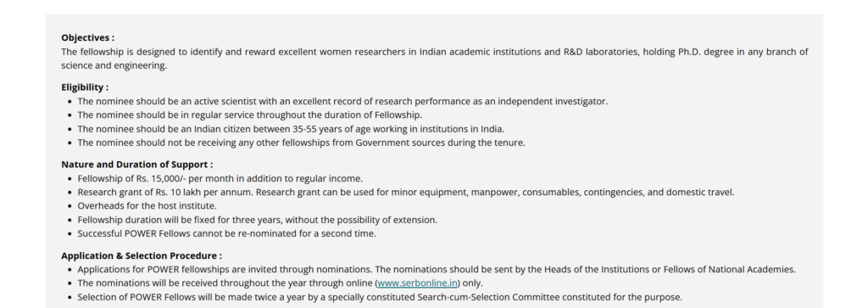Click the nominations invited through Heads bullet
The height and width of the screenshot is (308, 868).
(x=437, y=270)
